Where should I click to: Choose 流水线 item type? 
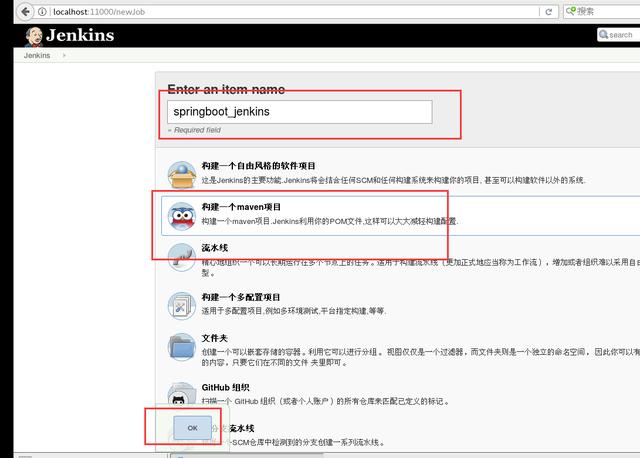tap(215, 248)
